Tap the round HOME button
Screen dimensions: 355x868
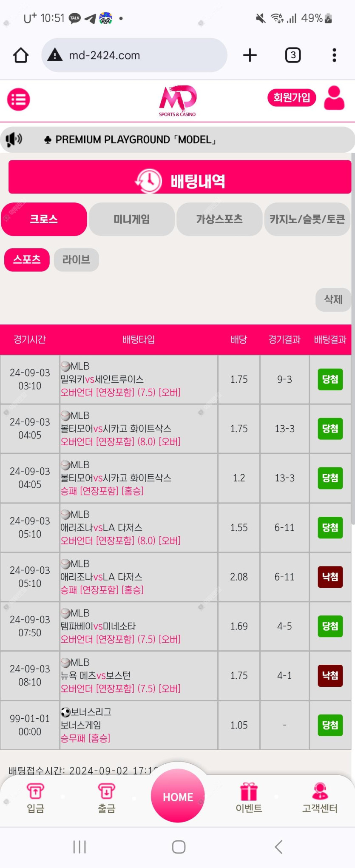(178, 796)
